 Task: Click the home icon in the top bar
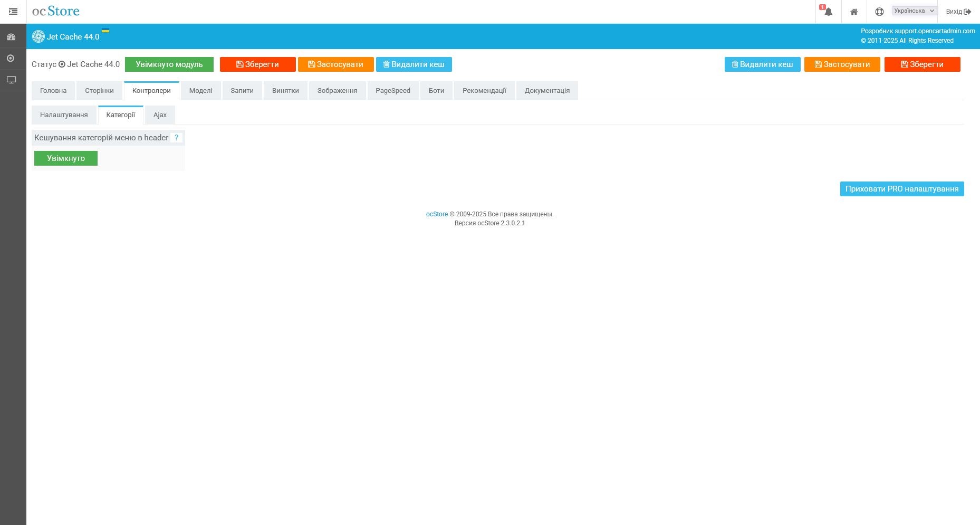point(854,11)
